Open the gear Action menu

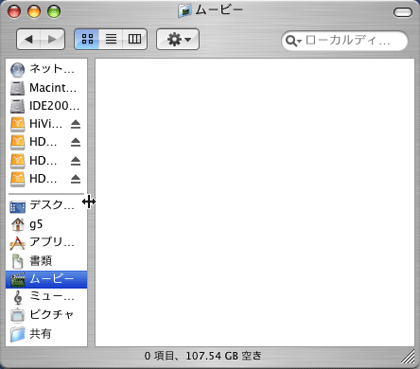click(x=178, y=39)
